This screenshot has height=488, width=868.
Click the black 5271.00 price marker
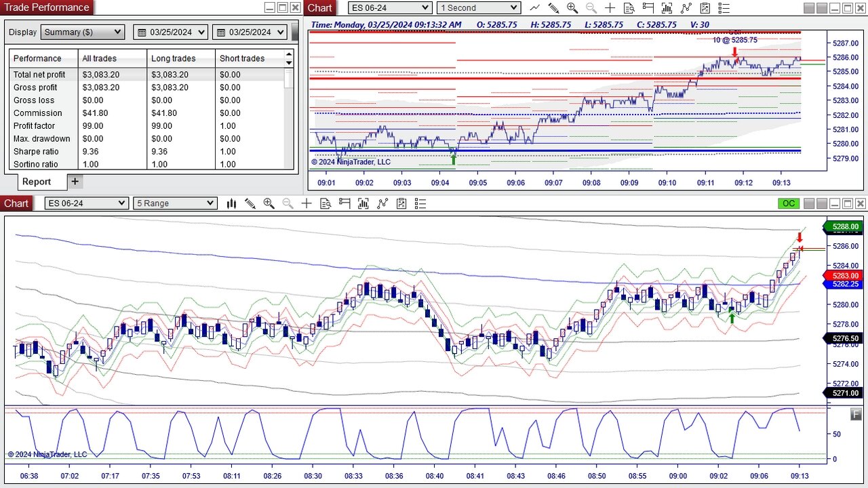[843, 393]
